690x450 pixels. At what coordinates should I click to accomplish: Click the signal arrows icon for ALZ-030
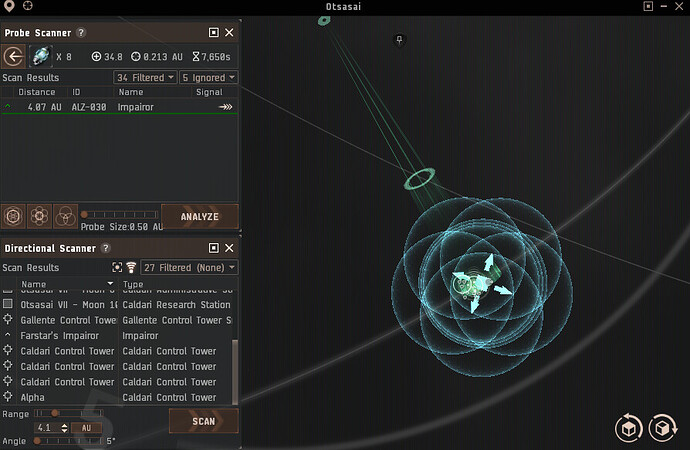click(x=225, y=107)
